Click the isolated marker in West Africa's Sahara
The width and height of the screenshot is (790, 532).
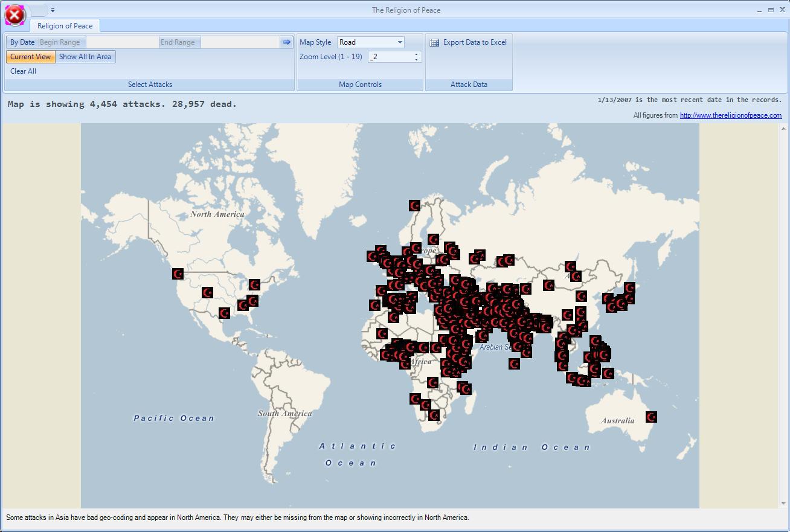click(382, 333)
